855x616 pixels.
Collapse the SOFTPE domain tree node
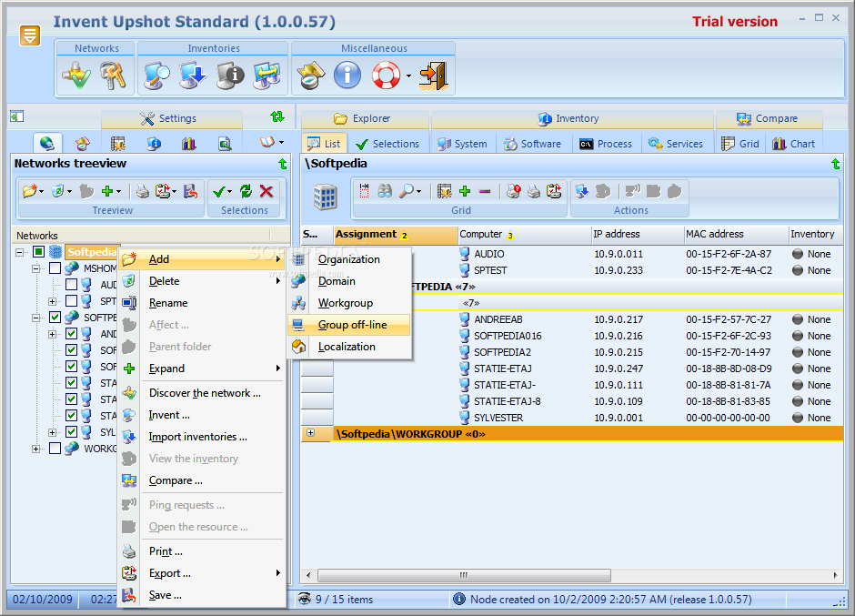point(36,318)
